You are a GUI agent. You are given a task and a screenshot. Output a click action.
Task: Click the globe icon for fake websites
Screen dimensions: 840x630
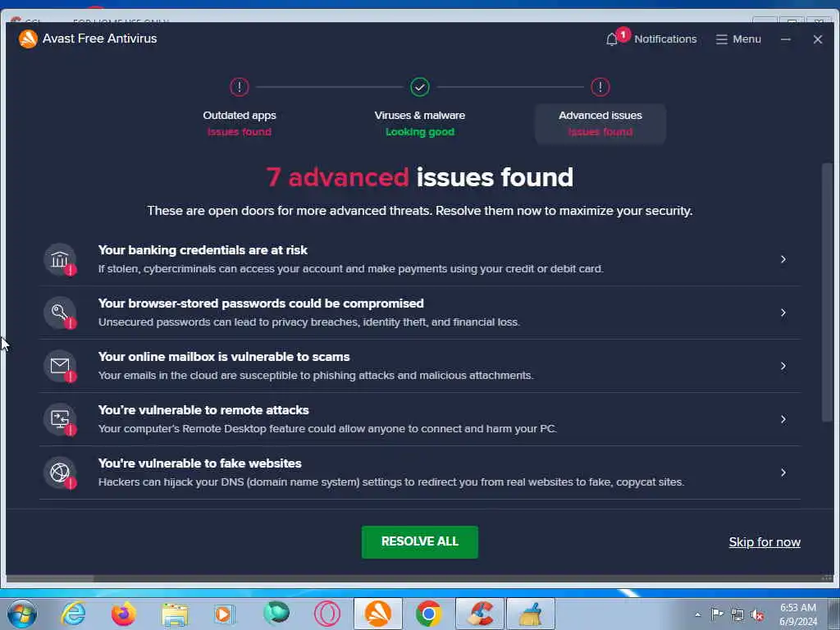tap(59, 472)
